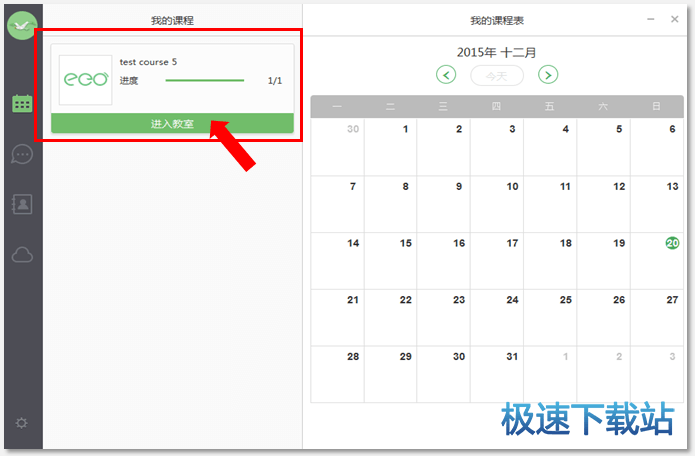Screen dimensions: 695x456
Task: Click the 日 Sunday column header
Action: click(x=656, y=106)
